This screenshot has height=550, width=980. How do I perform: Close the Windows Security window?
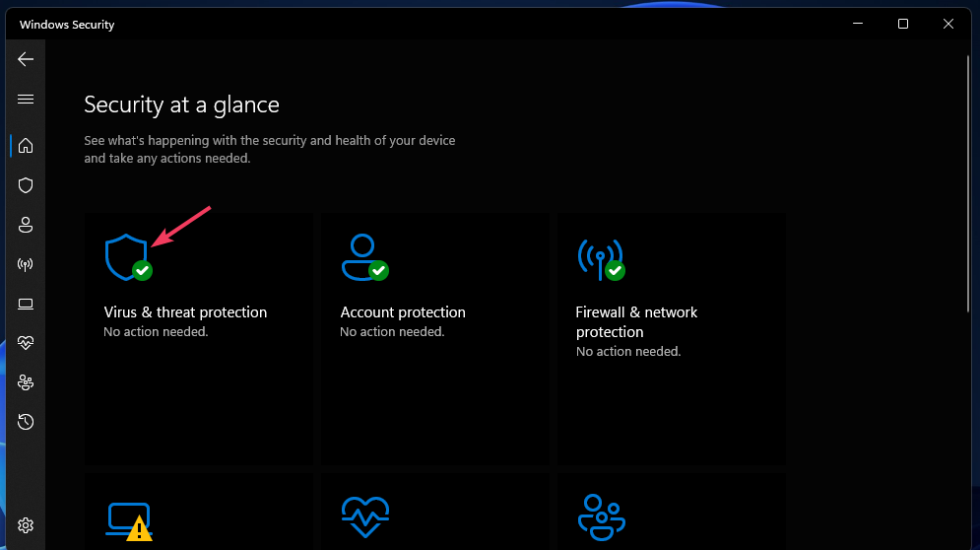(948, 24)
